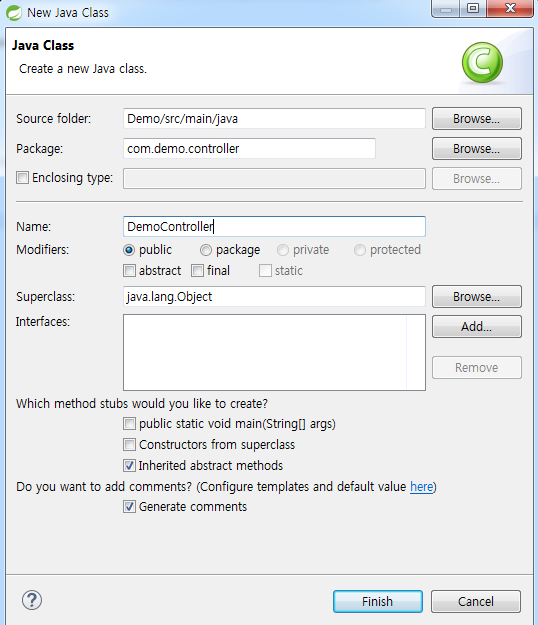Click the Name input field
This screenshot has width=538, height=625.
tap(274, 226)
